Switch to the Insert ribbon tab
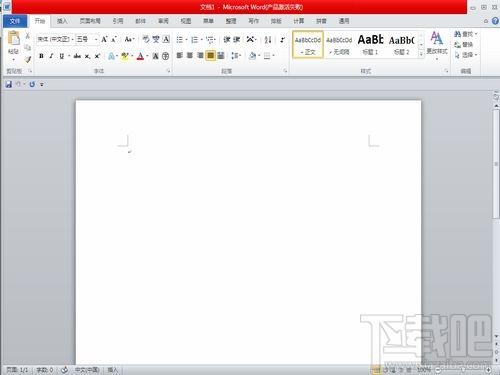 pyautogui.click(x=62, y=21)
